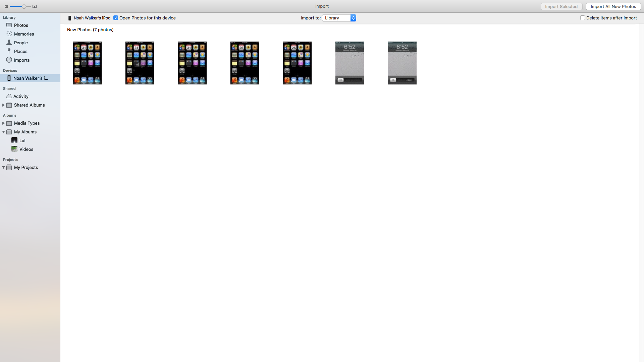
Task: Click the thumbnail size slider handle
Action: click(24, 6)
